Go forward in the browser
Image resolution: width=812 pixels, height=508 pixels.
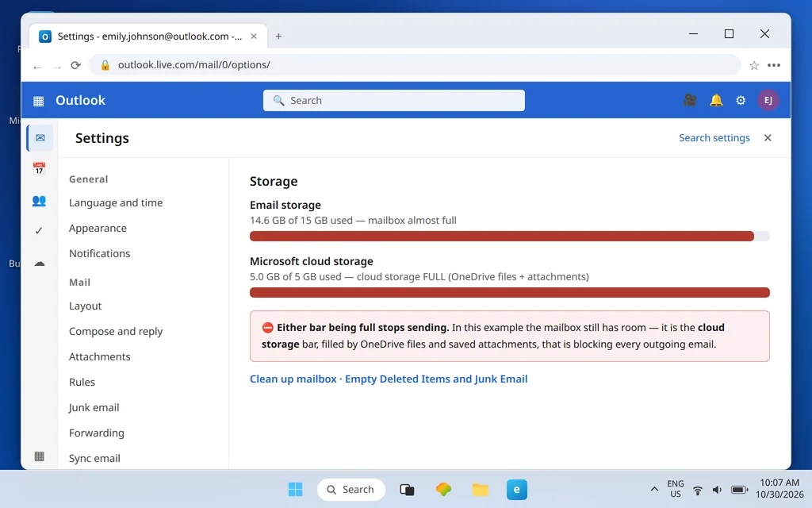tap(57, 66)
